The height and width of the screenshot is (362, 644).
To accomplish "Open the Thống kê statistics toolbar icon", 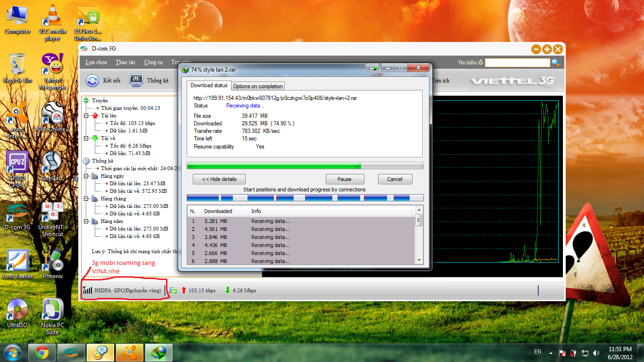I will click(137, 81).
